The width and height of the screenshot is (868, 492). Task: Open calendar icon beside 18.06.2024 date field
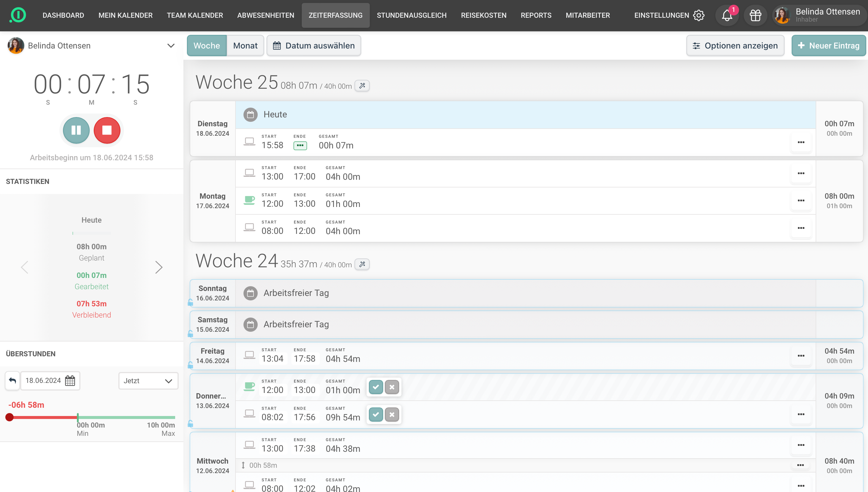tap(70, 381)
